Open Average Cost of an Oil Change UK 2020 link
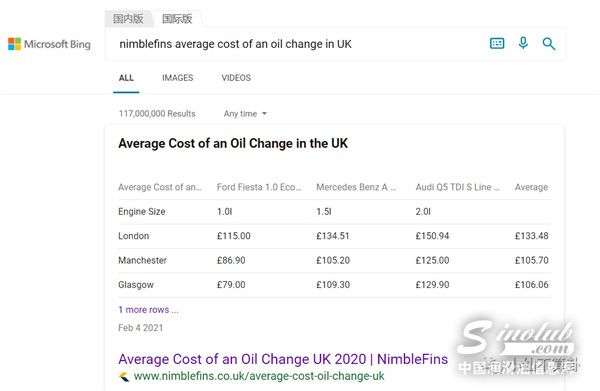 [x=283, y=359]
